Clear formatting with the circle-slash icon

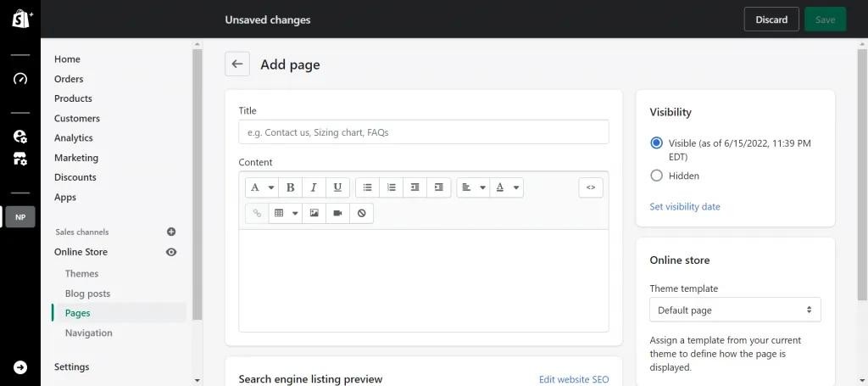pyautogui.click(x=361, y=213)
